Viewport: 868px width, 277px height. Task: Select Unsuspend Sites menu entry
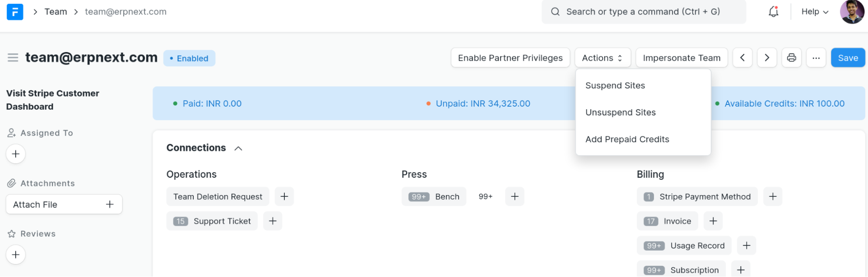click(x=620, y=112)
